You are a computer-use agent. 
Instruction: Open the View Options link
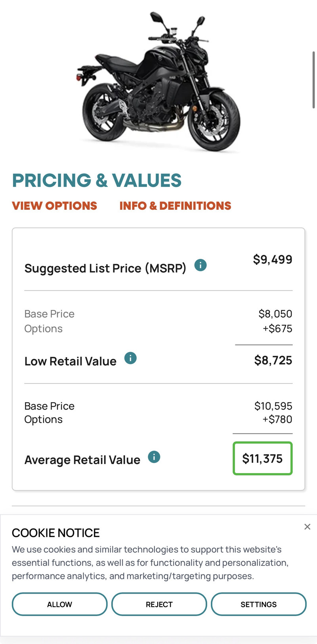tap(54, 206)
